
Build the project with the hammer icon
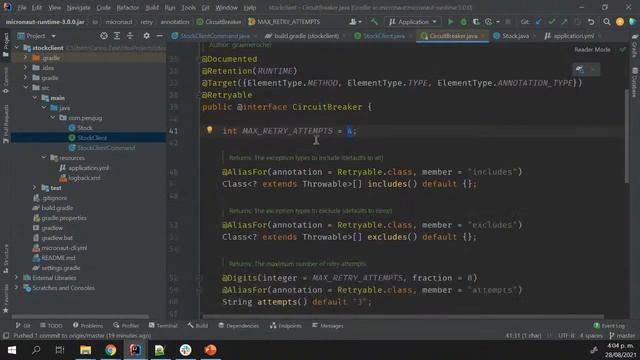(x=374, y=22)
